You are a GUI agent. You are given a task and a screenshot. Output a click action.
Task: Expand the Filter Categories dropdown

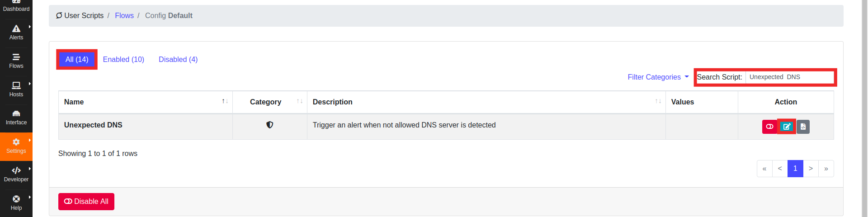[658, 77]
